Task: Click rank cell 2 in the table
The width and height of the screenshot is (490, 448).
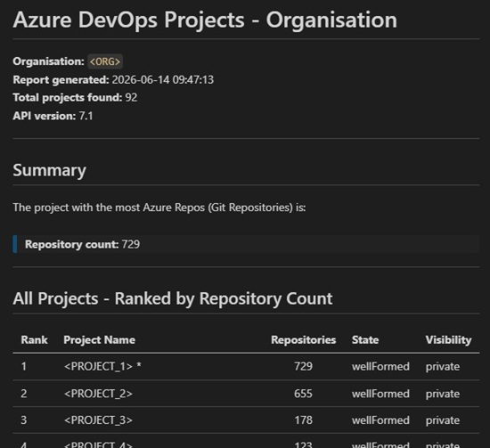Action: pos(24,394)
